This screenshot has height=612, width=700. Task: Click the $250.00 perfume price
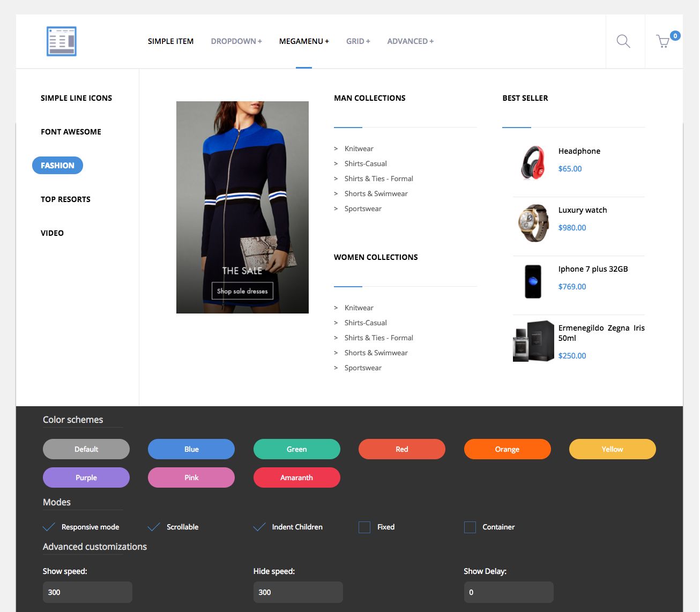click(x=572, y=356)
